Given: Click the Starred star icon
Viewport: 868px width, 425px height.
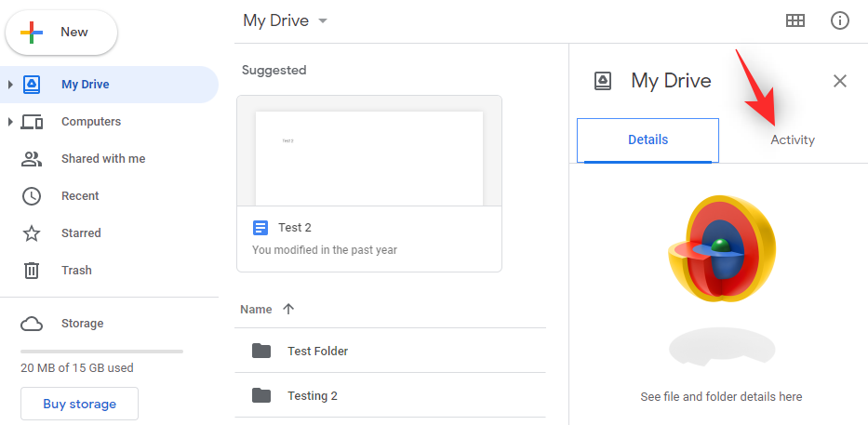Looking at the screenshot, I should (x=32, y=233).
